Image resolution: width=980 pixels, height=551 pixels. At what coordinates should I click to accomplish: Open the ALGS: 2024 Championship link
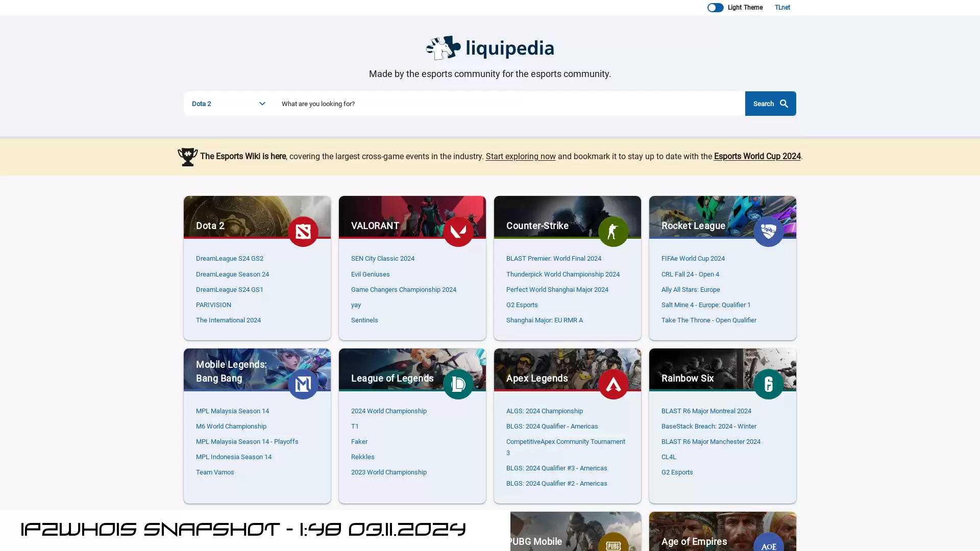pyautogui.click(x=544, y=411)
